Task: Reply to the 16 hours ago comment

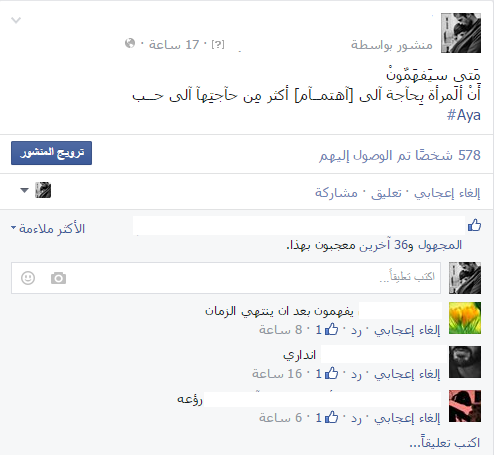Action: [356, 374]
